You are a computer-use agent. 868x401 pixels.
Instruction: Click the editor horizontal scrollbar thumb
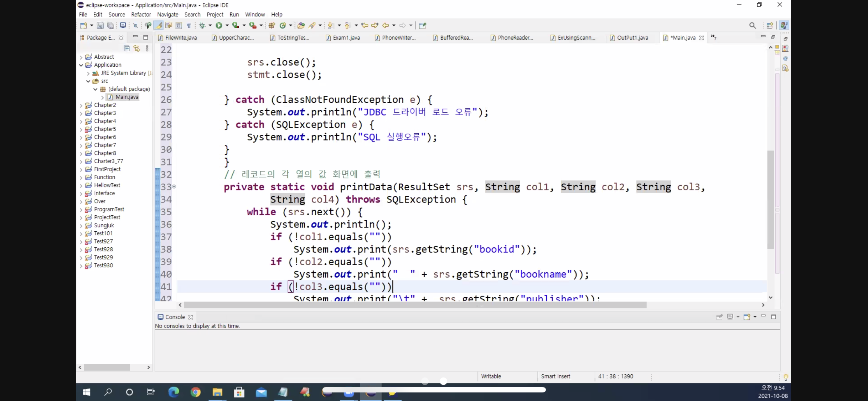[415, 305]
